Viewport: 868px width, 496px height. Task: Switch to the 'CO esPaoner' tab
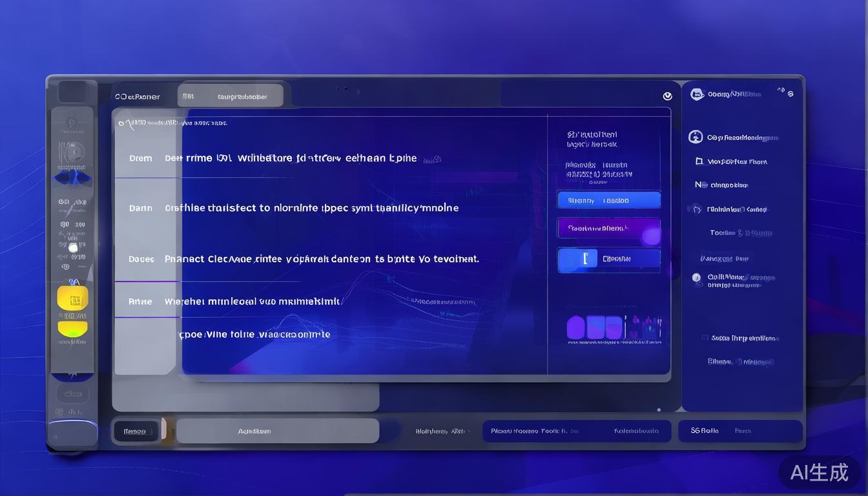coord(138,97)
